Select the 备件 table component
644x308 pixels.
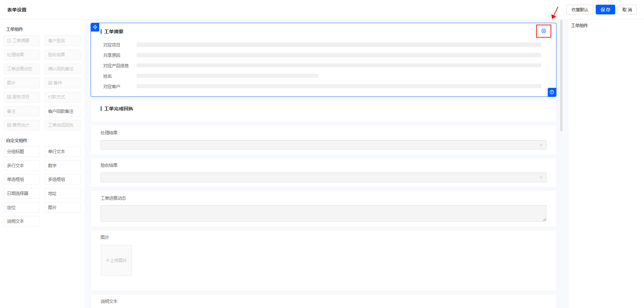click(63, 83)
